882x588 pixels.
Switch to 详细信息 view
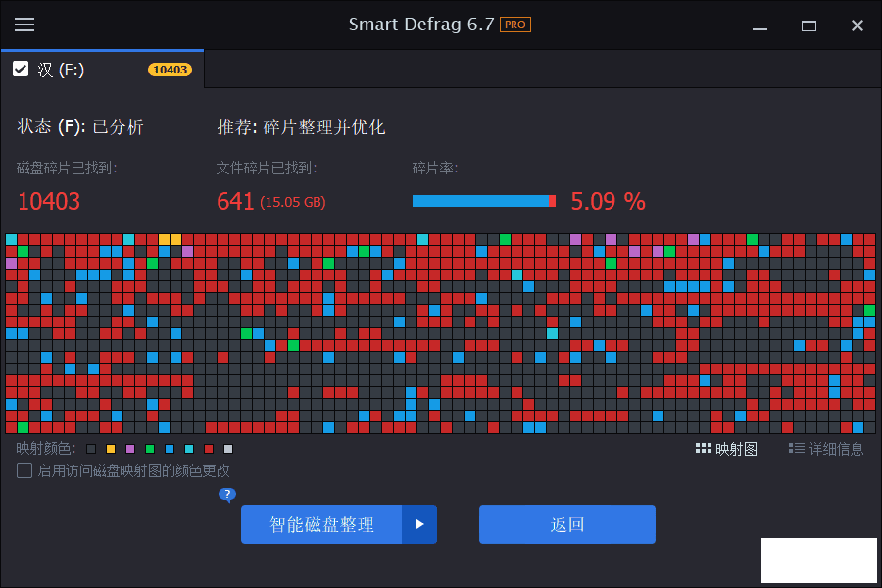[826, 449]
